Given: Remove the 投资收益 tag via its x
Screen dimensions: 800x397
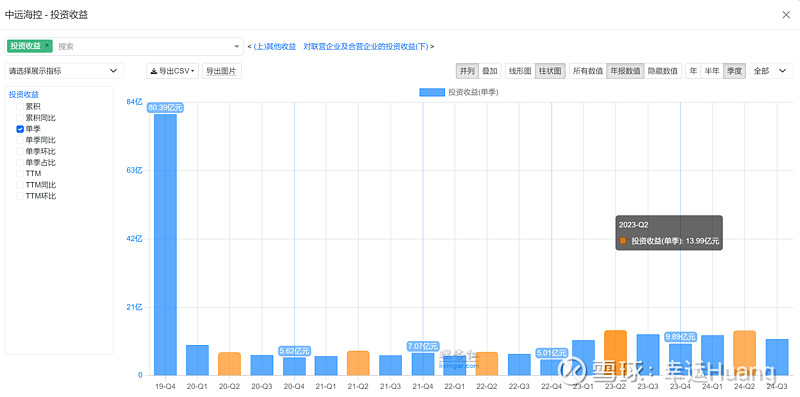Looking at the screenshot, I should pos(47,45).
